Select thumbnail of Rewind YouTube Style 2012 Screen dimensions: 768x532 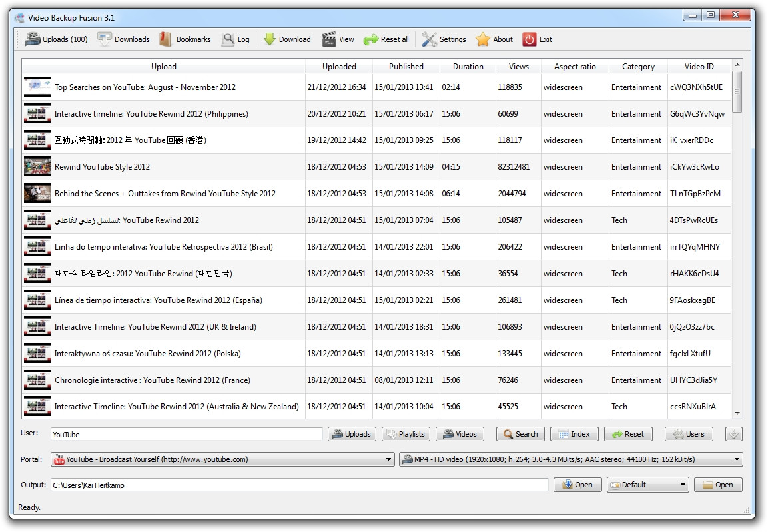pos(37,166)
